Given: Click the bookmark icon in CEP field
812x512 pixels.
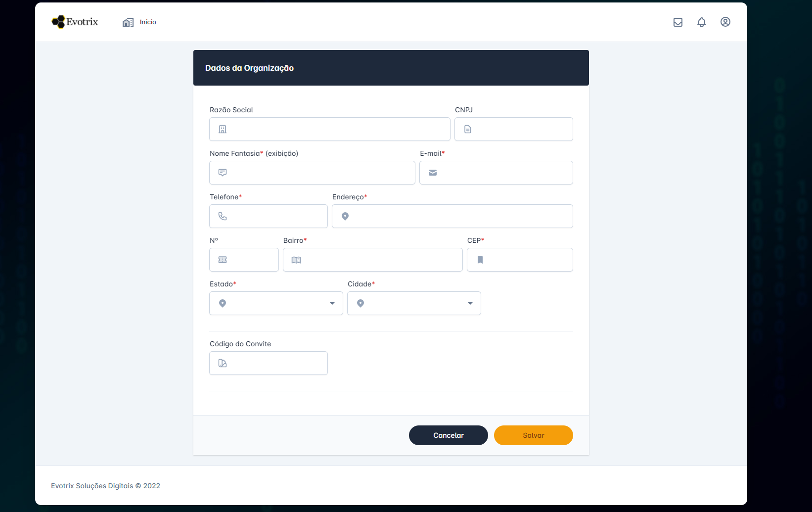Looking at the screenshot, I should (x=480, y=260).
